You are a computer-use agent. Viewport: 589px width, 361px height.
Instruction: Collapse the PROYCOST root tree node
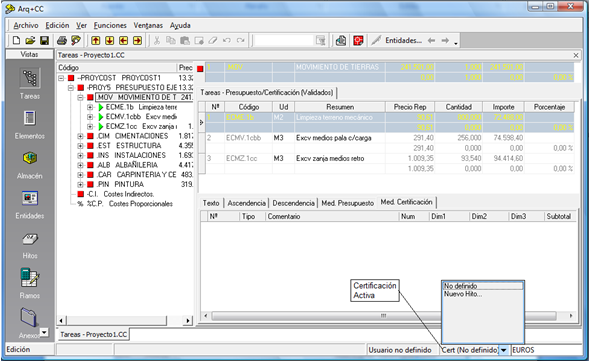61,78
